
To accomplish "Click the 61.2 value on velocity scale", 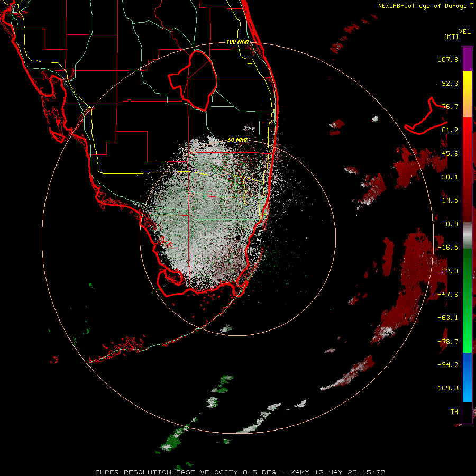I will click(x=450, y=130).
